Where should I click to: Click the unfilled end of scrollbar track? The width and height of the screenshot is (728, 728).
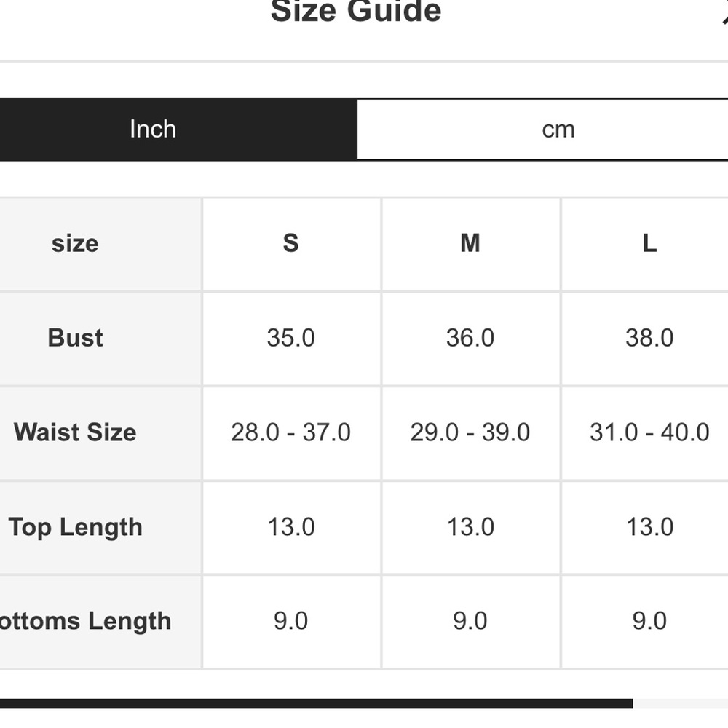pos(680,704)
